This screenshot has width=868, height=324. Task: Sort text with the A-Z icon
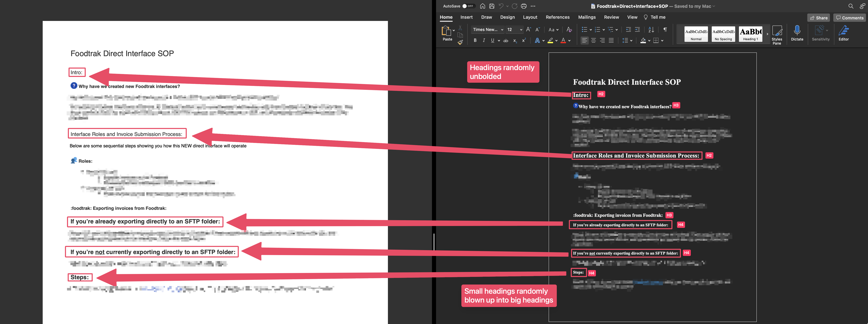click(651, 30)
